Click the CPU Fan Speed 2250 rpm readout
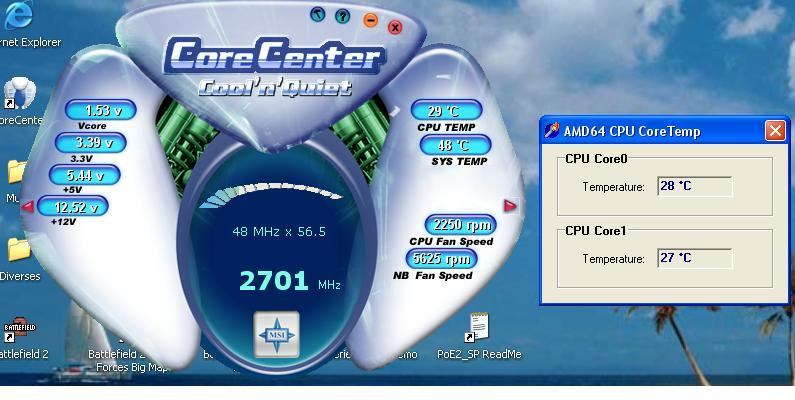This screenshot has height=400, width=795. point(460,225)
